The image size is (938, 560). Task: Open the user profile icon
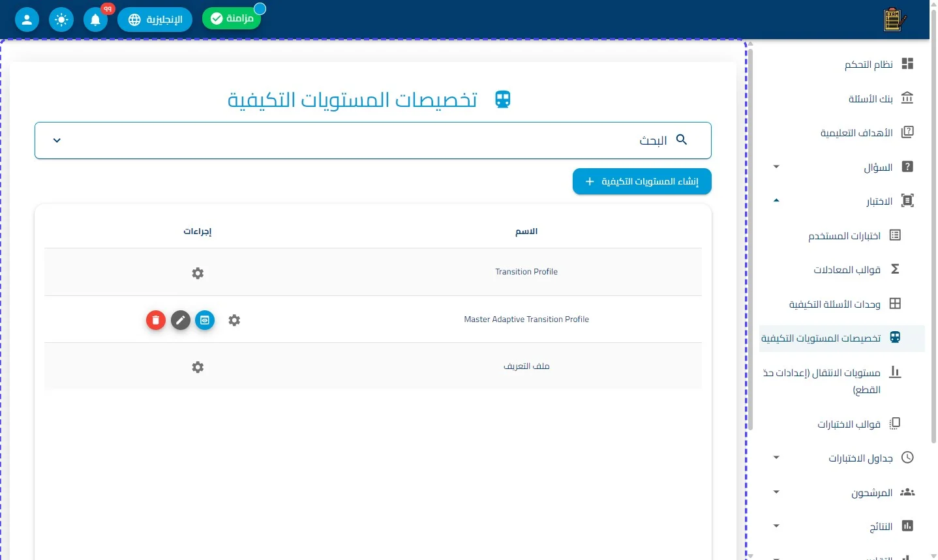pos(27,20)
